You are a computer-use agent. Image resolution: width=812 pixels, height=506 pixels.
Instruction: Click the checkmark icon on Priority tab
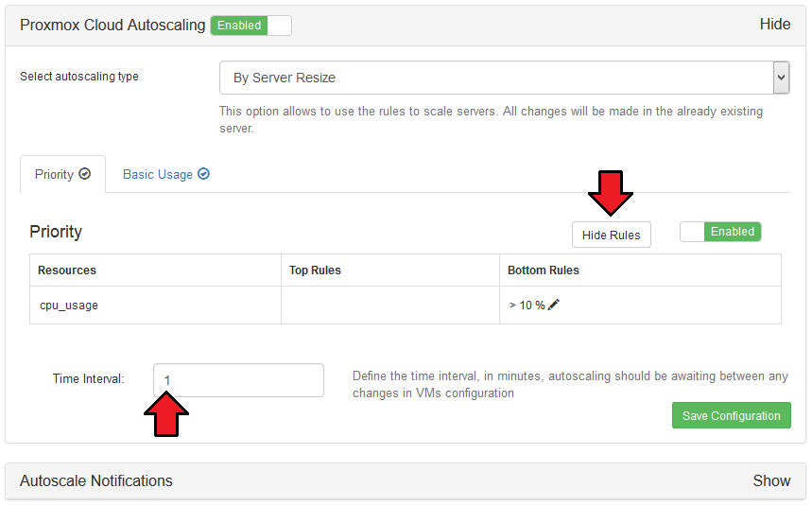click(84, 174)
